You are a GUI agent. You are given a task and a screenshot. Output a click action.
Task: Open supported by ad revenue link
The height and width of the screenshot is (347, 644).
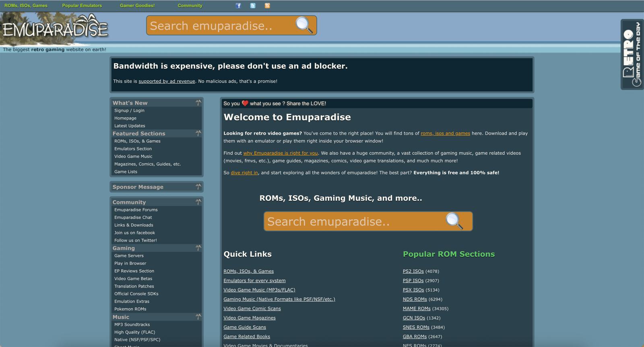click(167, 81)
